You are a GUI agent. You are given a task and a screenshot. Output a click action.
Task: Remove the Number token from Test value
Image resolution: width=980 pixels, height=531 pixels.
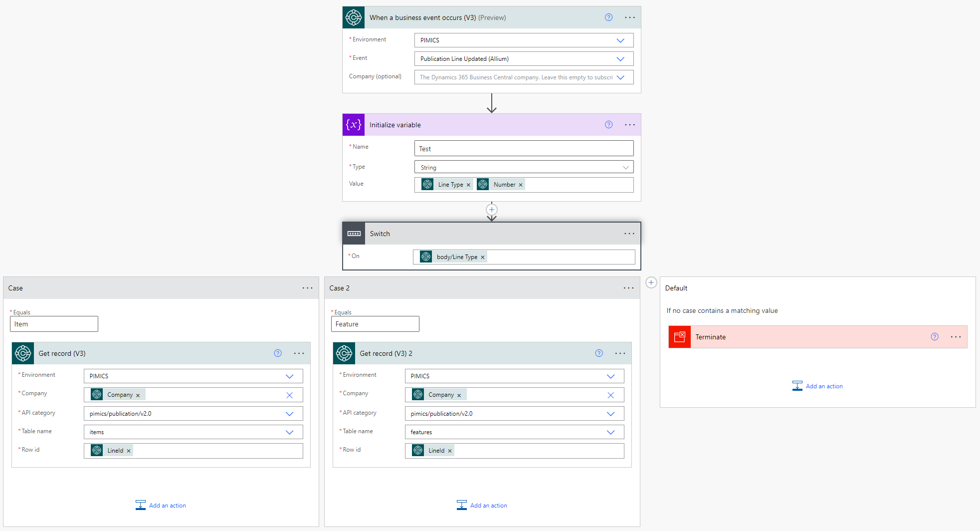[520, 184]
